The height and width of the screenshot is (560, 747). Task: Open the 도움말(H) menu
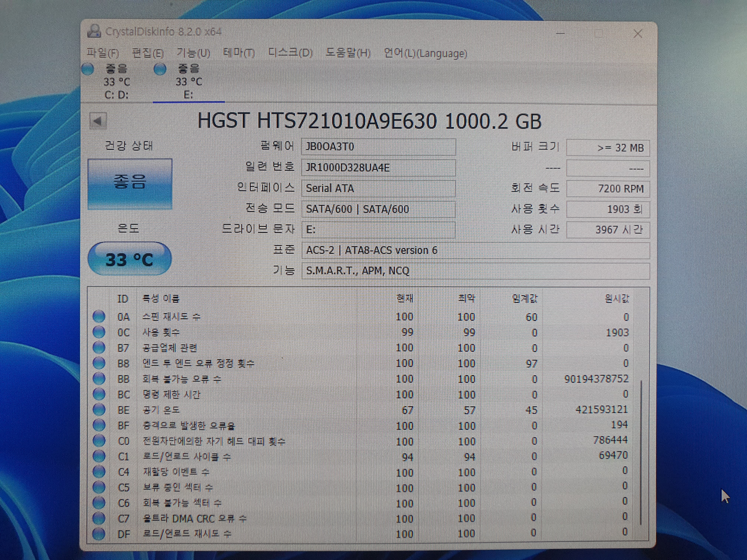[x=348, y=53]
